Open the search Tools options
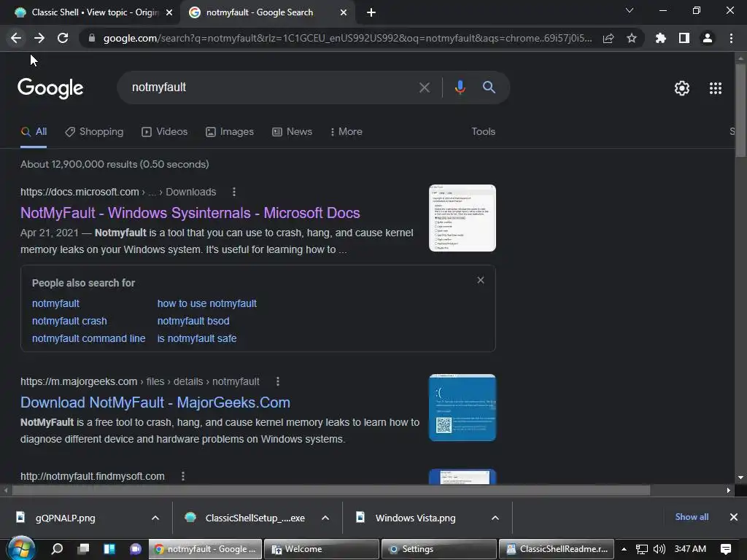The image size is (747, 560). point(483,132)
